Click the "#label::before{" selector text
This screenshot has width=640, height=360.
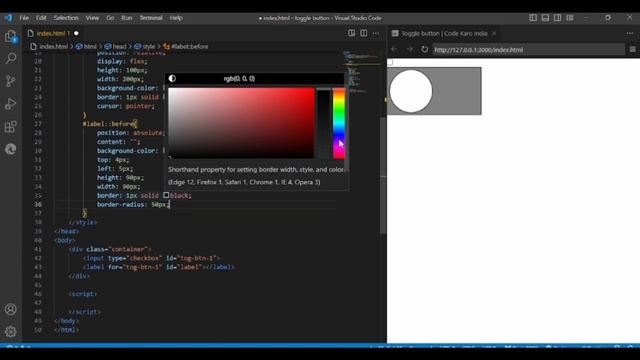pos(110,124)
